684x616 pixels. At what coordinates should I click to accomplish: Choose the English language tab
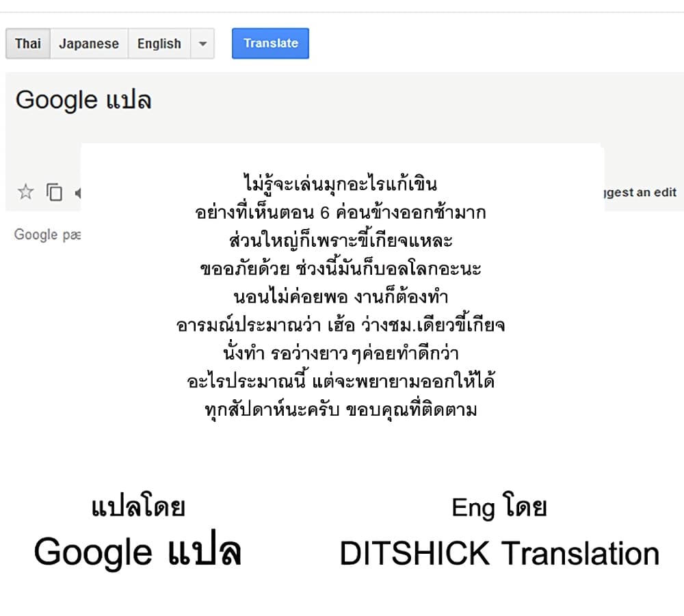point(159,44)
